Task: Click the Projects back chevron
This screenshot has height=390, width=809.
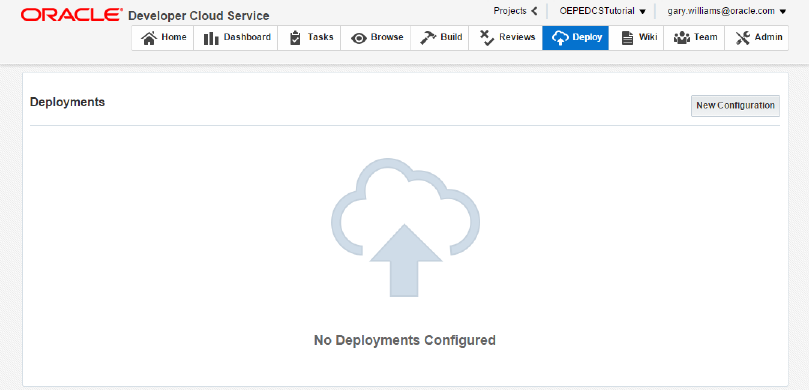Action: pos(534,11)
